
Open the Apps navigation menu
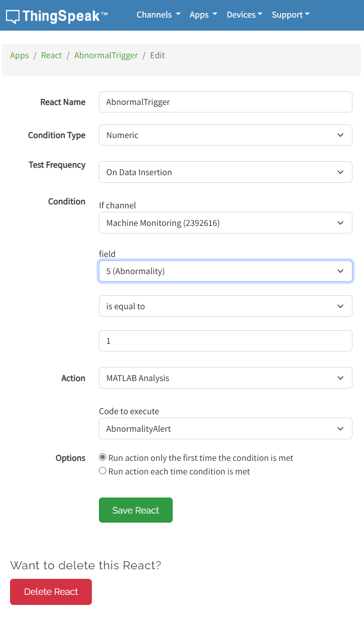point(203,15)
